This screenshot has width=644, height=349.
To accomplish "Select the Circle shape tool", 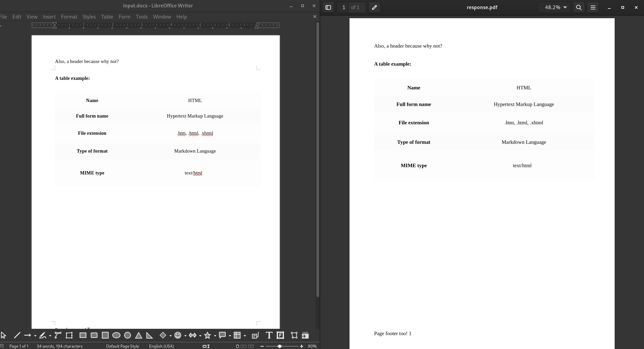I will click(128, 335).
